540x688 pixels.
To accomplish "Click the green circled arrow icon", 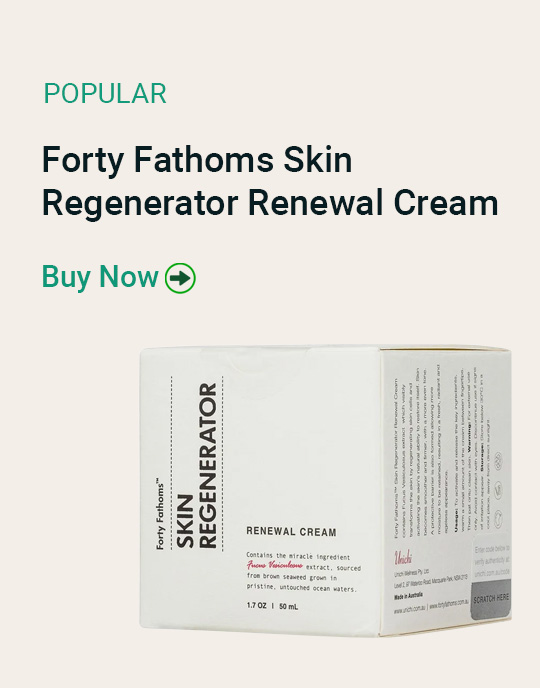I will pyautogui.click(x=180, y=278).
